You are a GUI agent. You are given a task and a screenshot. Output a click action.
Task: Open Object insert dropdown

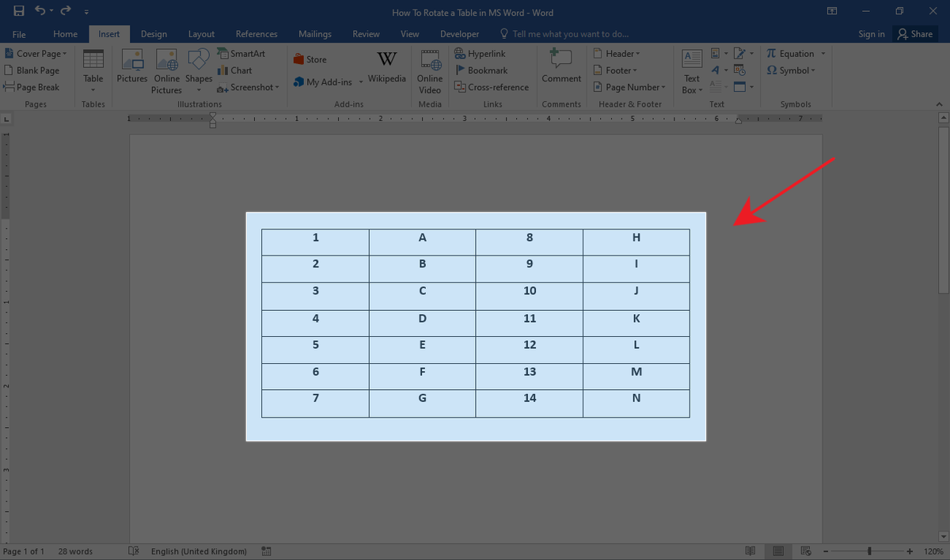point(743,87)
